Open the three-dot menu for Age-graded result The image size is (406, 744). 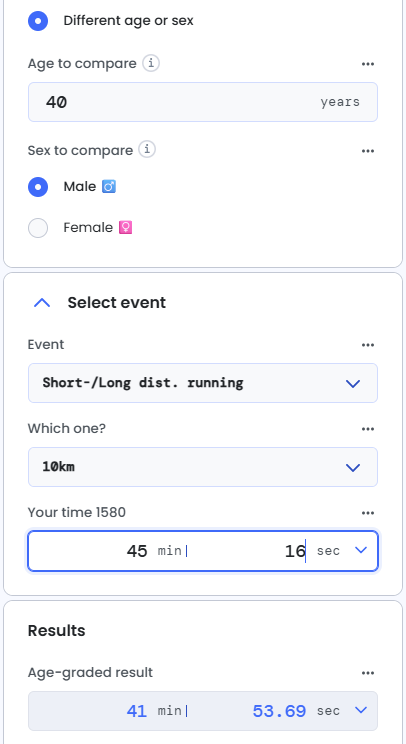[368, 673]
